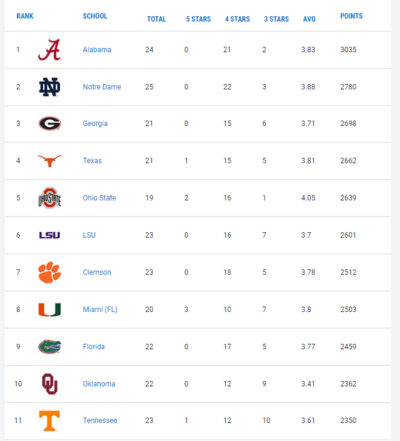Click the Notre Dame ND logo

(x=49, y=87)
